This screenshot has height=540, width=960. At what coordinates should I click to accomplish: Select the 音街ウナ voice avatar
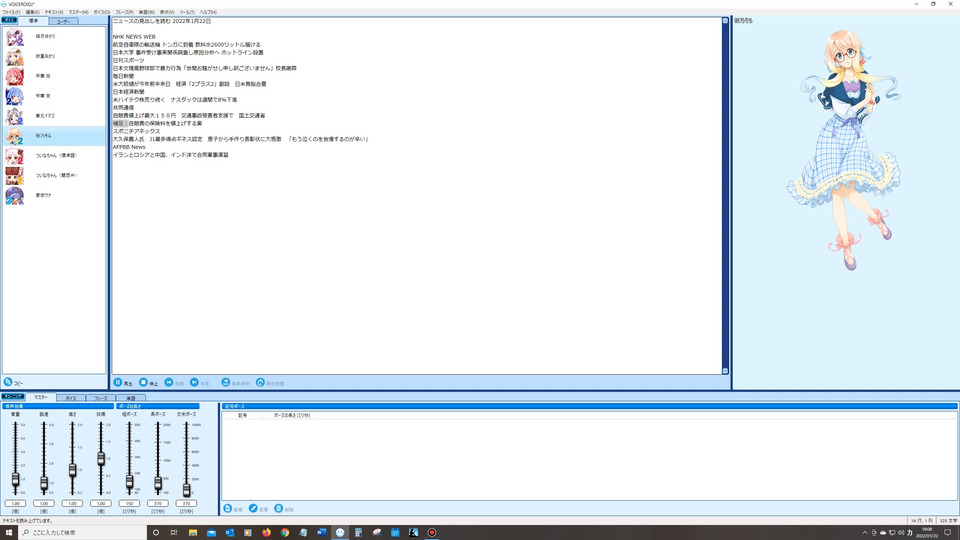(x=14, y=195)
